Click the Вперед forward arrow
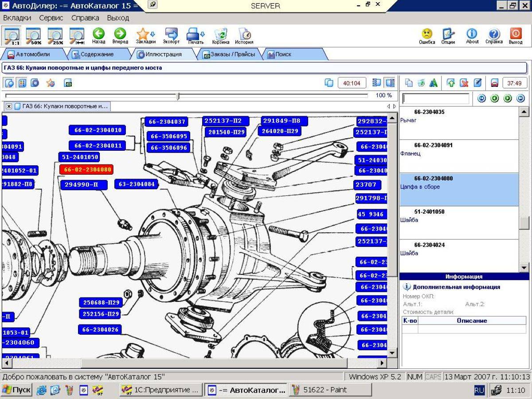 [120, 36]
